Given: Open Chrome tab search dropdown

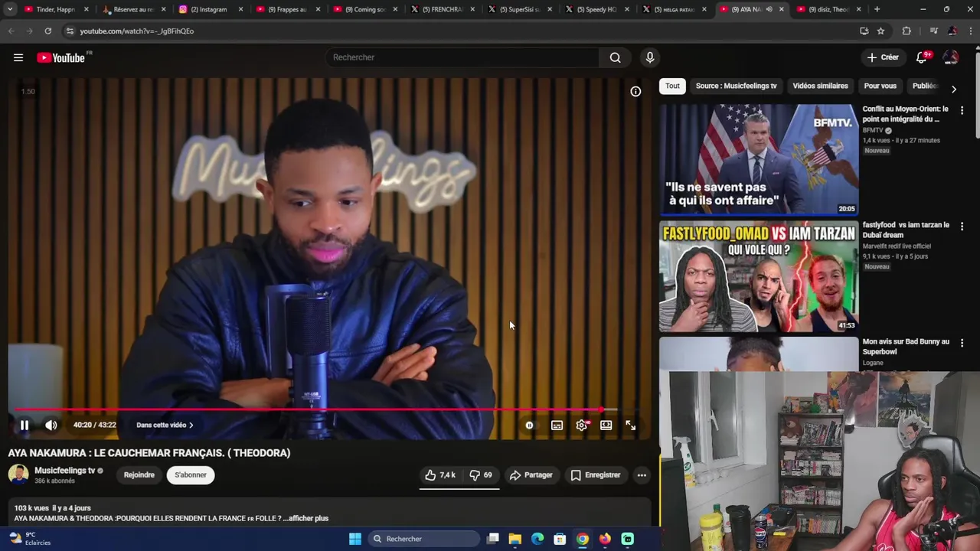Looking at the screenshot, I should (10, 9).
